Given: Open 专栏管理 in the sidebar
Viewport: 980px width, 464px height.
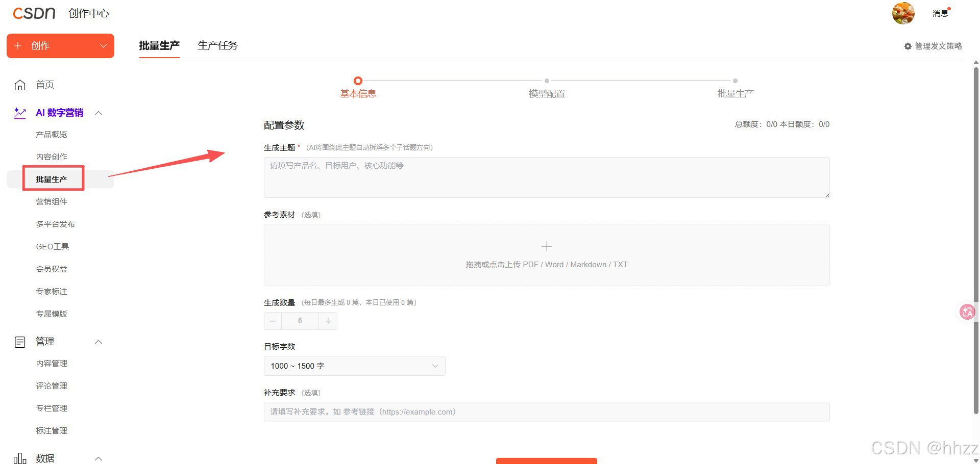Looking at the screenshot, I should coord(52,408).
